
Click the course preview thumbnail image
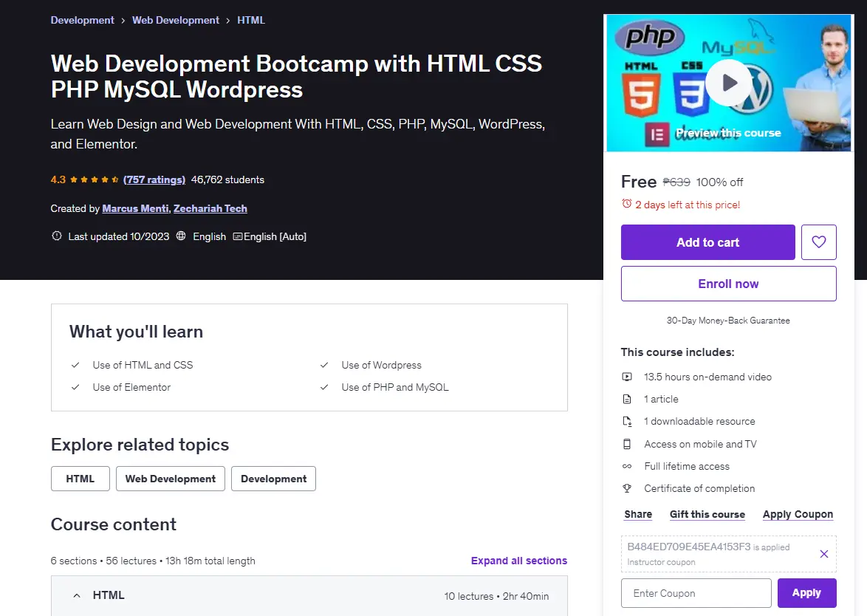[x=729, y=83]
